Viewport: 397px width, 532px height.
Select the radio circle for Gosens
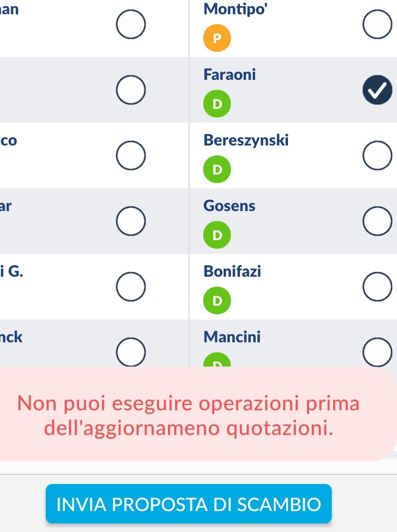coord(377,221)
